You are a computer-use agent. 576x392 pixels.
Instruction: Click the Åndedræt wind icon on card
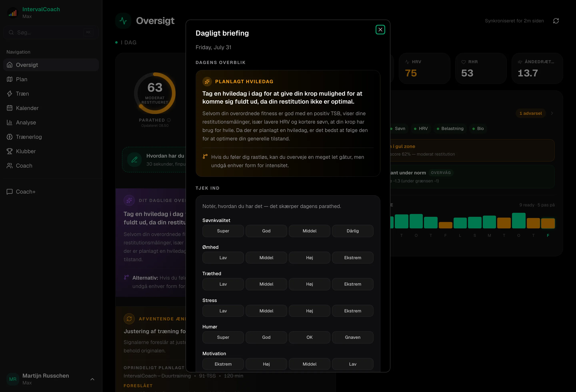520,62
